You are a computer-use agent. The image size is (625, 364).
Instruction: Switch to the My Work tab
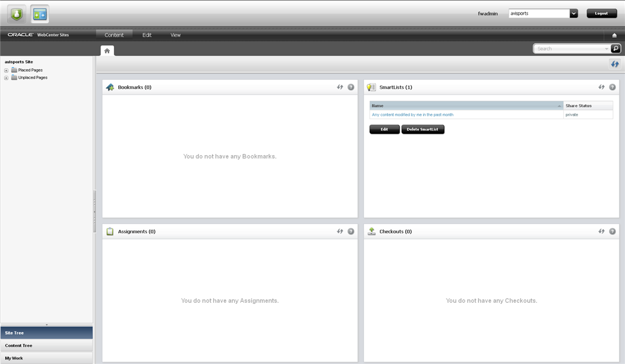pos(46,358)
